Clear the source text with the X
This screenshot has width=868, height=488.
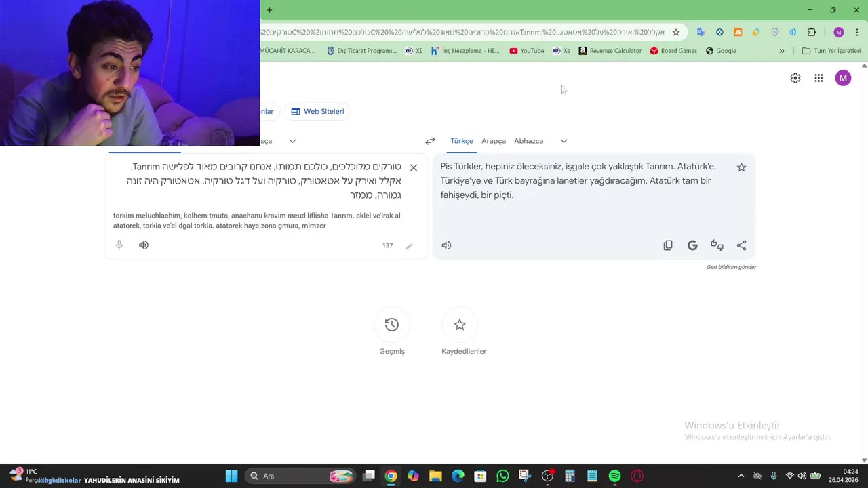pyautogui.click(x=414, y=167)
